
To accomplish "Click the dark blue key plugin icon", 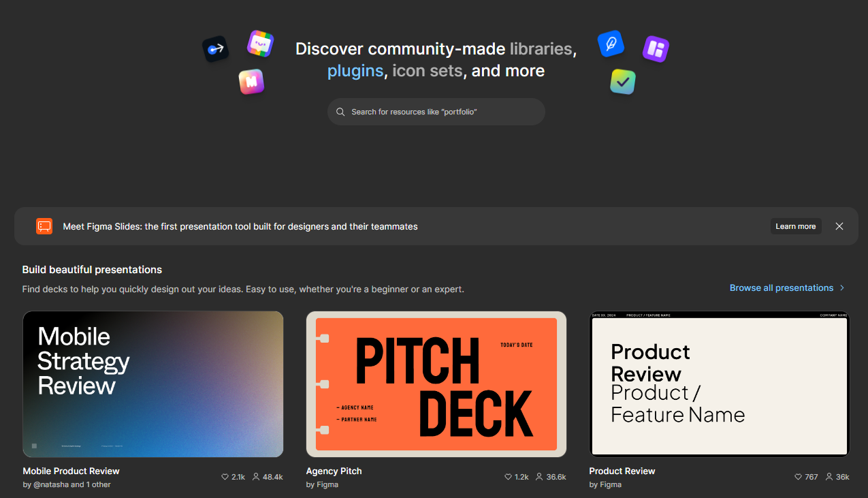I will tap(216, 49).
